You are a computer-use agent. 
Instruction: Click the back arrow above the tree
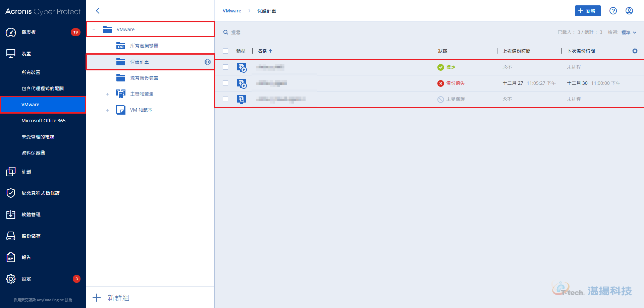(98, 11)
